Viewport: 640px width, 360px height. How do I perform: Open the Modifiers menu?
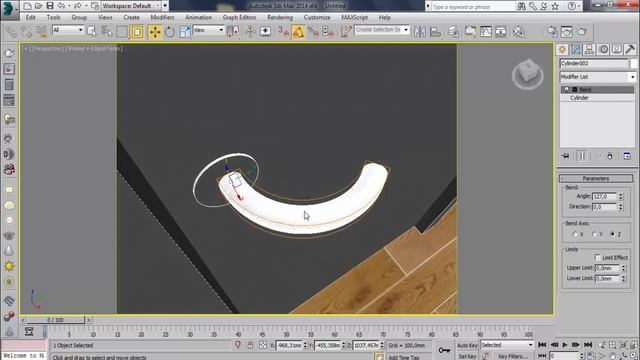click(162, 18)
